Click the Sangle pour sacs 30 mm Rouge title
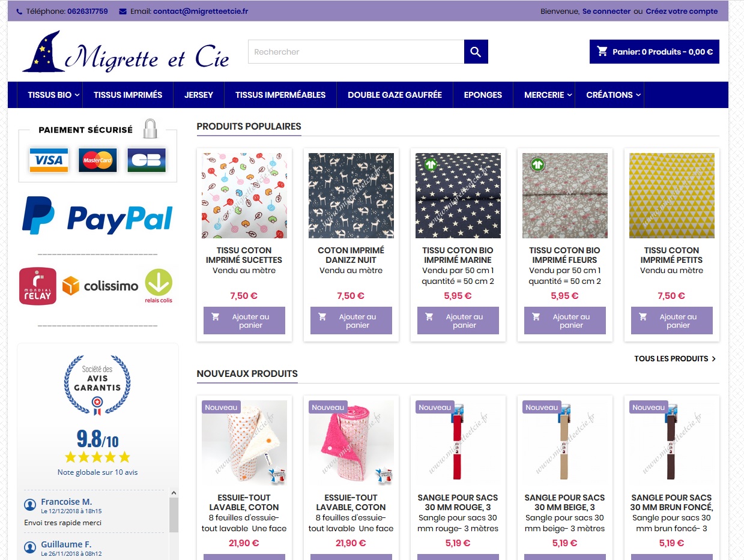The image size is (744, 560). tap(458, 502)
